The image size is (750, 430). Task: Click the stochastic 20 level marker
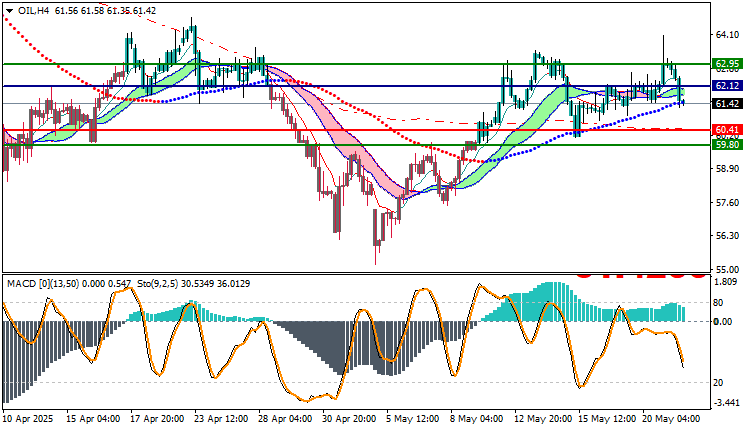click(x=718, y=383)
